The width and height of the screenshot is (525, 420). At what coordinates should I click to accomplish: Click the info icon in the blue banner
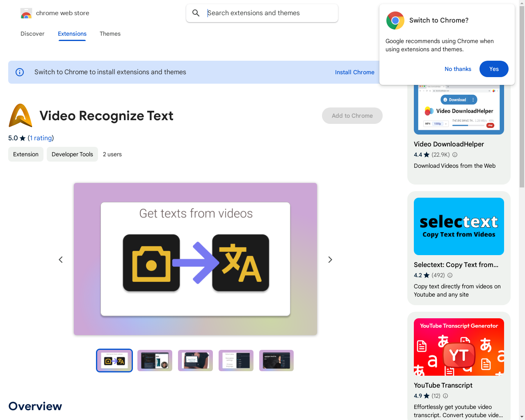coord(20,72)
